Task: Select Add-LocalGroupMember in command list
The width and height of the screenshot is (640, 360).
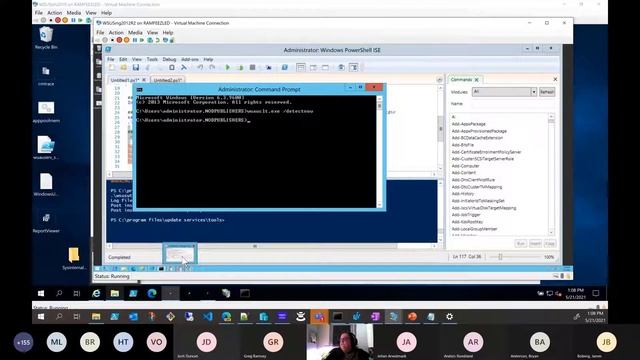Action: 474,229
